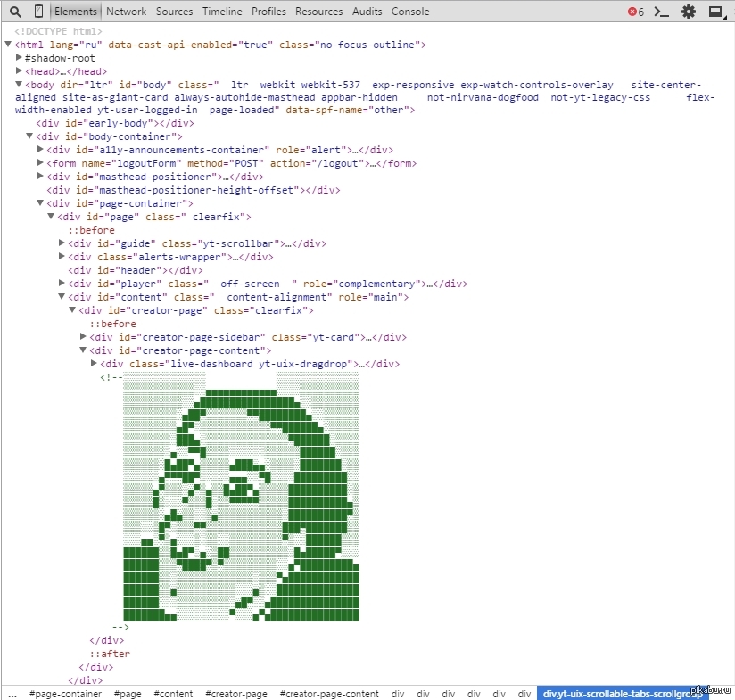Expand the head element node
The height and width of the screenshot is (700, 735).
(x=19, y=71)
